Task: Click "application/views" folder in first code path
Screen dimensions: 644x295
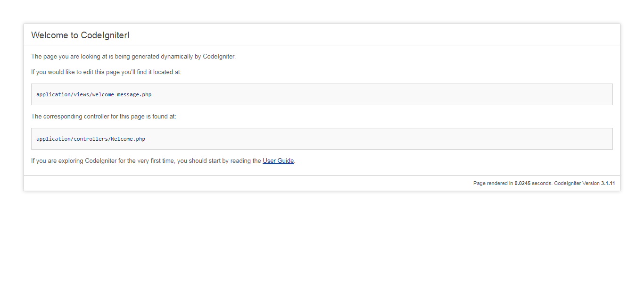Action: (x=63, y=94)
